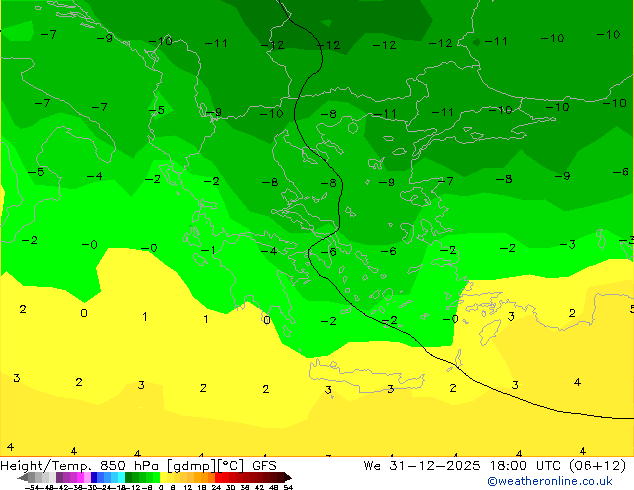Click the "[gdmp]" unit label
This screenshot has height=490, width=634.
point(190,466)
